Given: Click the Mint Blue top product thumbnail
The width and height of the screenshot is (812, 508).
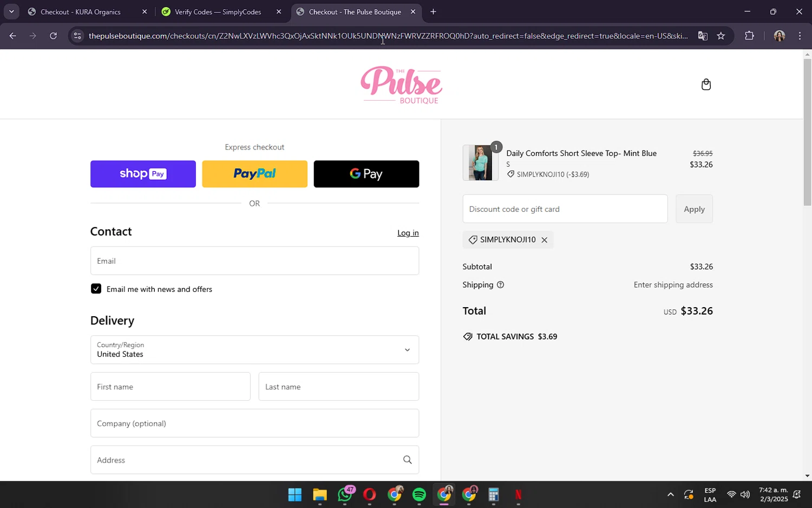Looking at the screenshot, I should tap(480, 162).
